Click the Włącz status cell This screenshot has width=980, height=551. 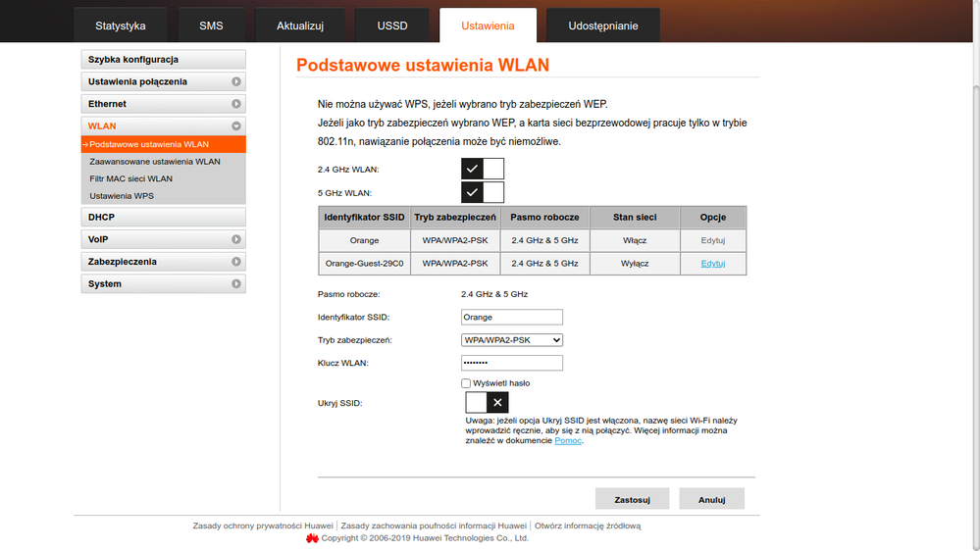635,240
